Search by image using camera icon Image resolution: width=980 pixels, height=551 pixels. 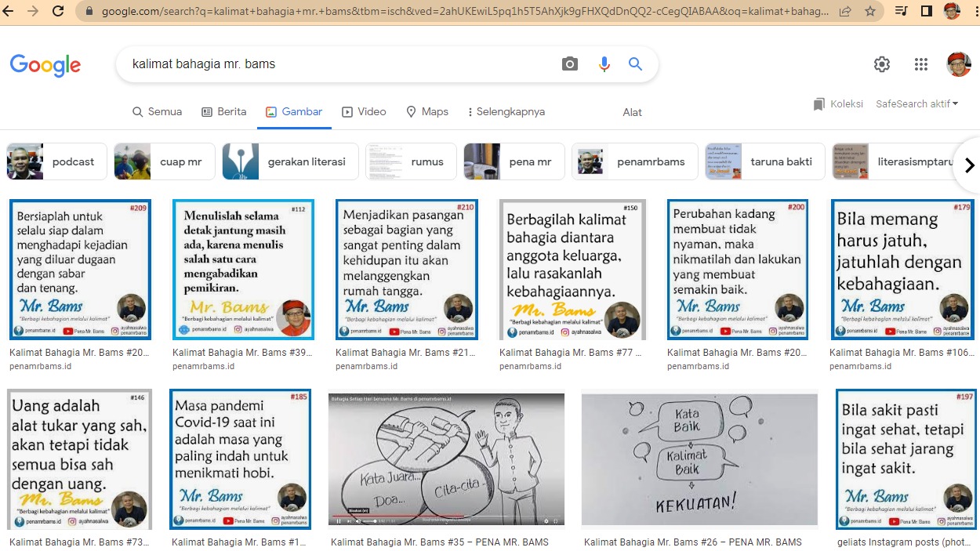pos(570,64)
